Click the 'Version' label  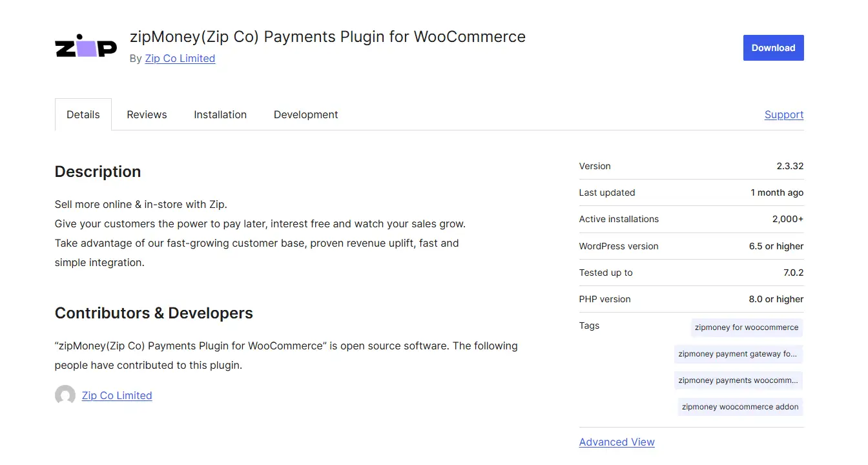pyautogui.click(x=595, y=166)
